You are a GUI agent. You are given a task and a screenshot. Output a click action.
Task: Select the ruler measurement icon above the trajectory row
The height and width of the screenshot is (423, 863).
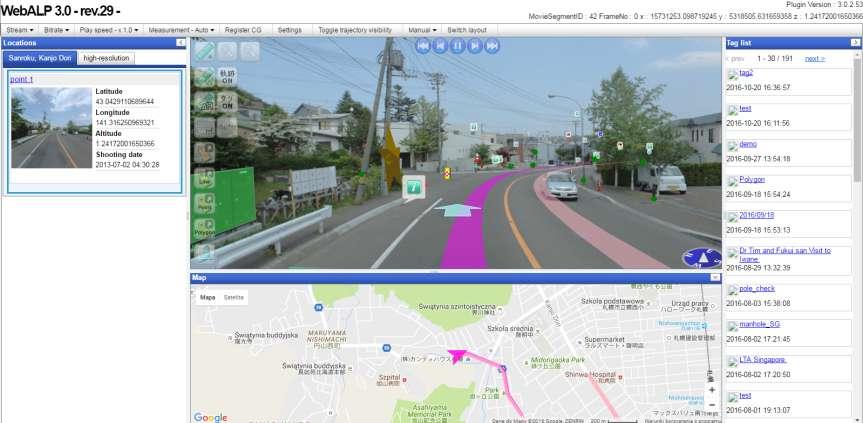204,51
